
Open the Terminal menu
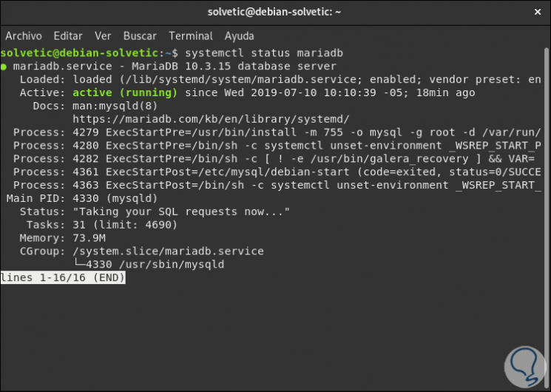[x=191, y=36]
